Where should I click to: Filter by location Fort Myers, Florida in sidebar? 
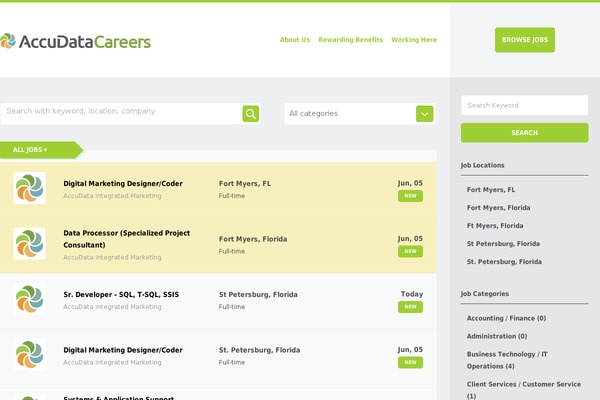[x=498, y=207]
